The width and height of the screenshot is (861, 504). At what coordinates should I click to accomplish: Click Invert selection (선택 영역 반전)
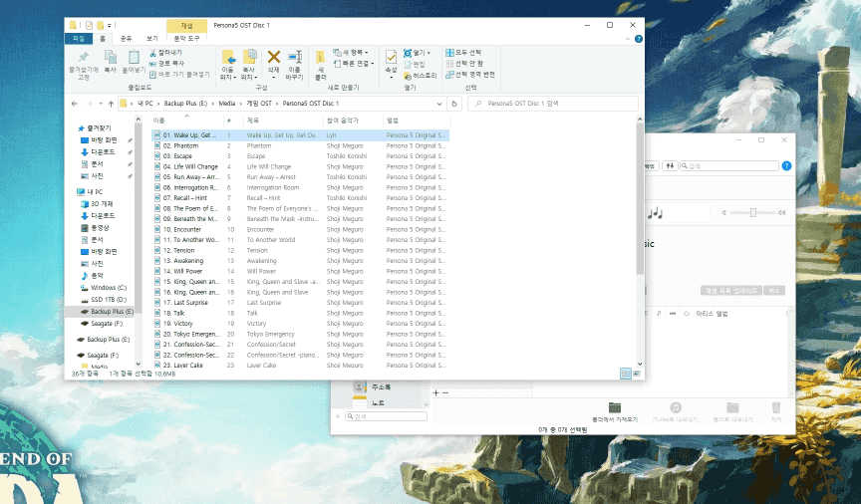(x=470, y=74)
